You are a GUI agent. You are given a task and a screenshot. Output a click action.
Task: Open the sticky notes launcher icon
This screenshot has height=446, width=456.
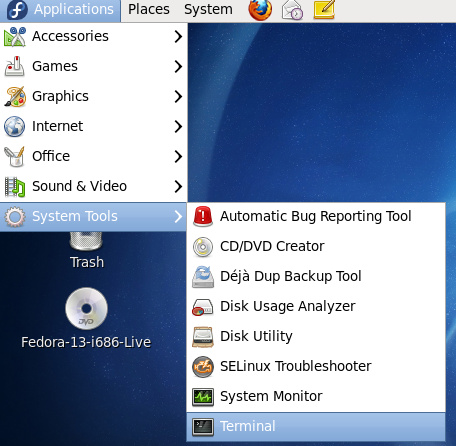324,10
